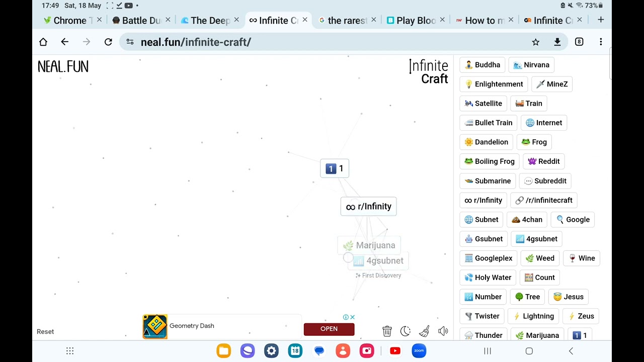
Task: Choose 4chan in the element list
Action: [527, 220]
